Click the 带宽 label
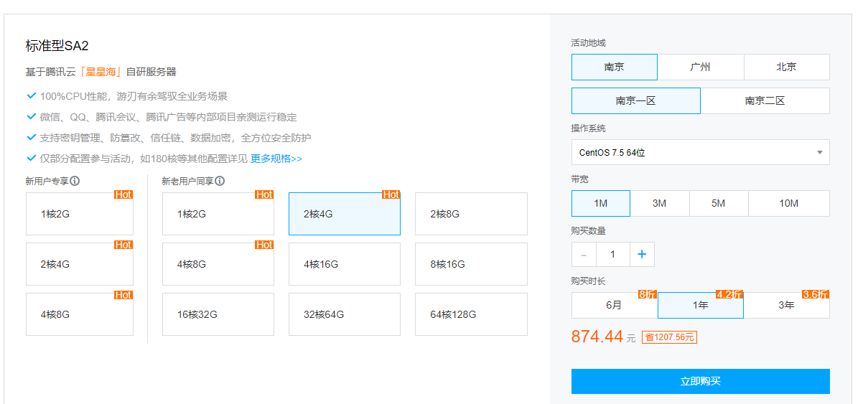Image resolution: width=868 pixels, height=404 pixels. 580,179
